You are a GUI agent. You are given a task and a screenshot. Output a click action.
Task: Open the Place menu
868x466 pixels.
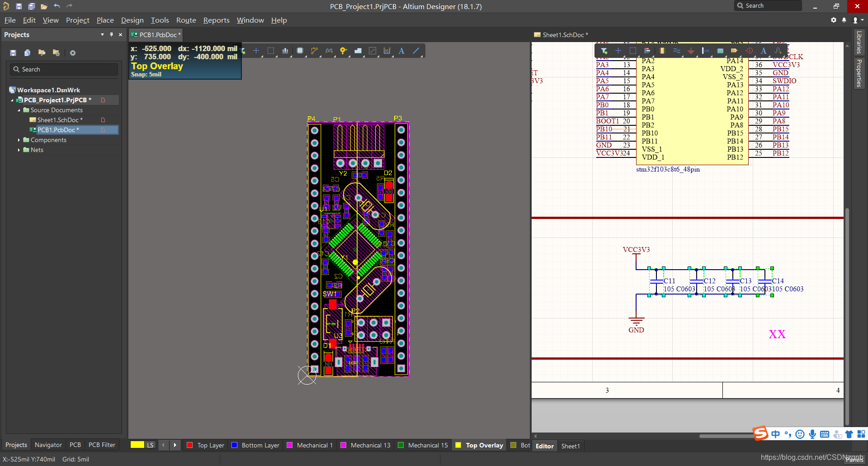[105, 20]
